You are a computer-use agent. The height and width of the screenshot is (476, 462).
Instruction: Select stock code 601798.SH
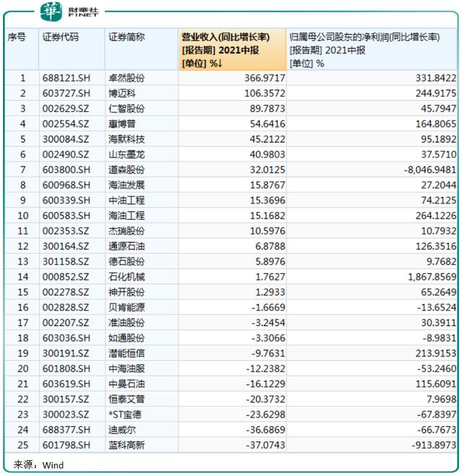coord(66,445)
